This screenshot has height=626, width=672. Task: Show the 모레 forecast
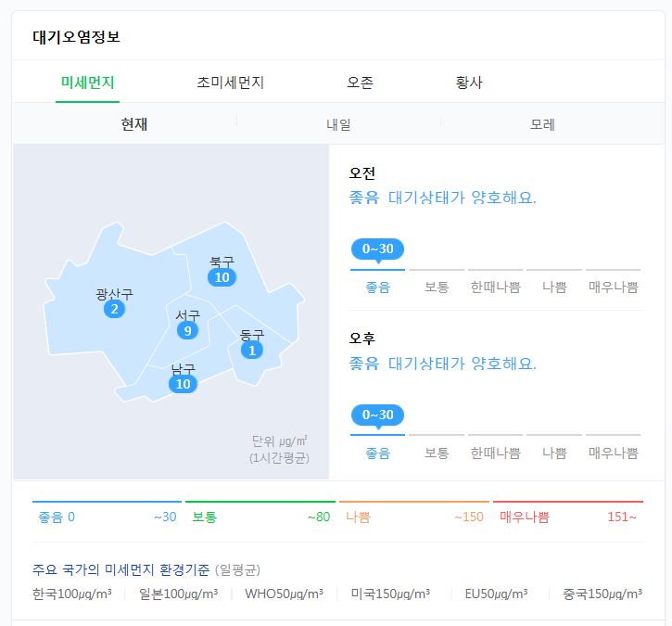(x=542, y=124)
